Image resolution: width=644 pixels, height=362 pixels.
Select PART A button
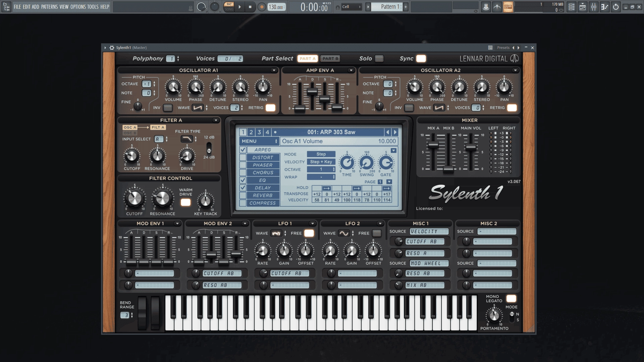(x=308, y=59)
